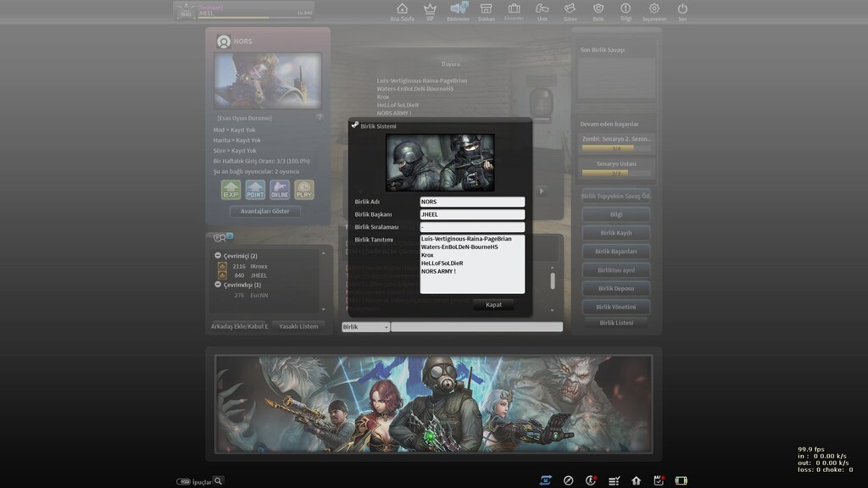Viewport: 868px width, 488px height.
Task: Toggle the İpuçları tips switch
Action: point(183,481)
